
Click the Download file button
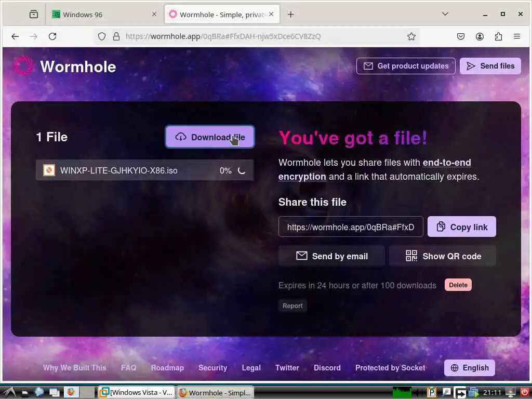[x=210, y=137]
